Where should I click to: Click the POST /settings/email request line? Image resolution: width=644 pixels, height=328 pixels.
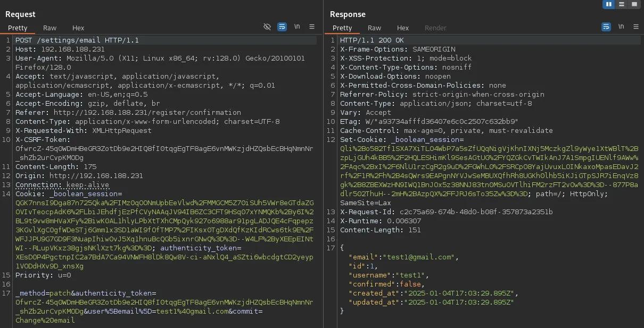[77, 40]
